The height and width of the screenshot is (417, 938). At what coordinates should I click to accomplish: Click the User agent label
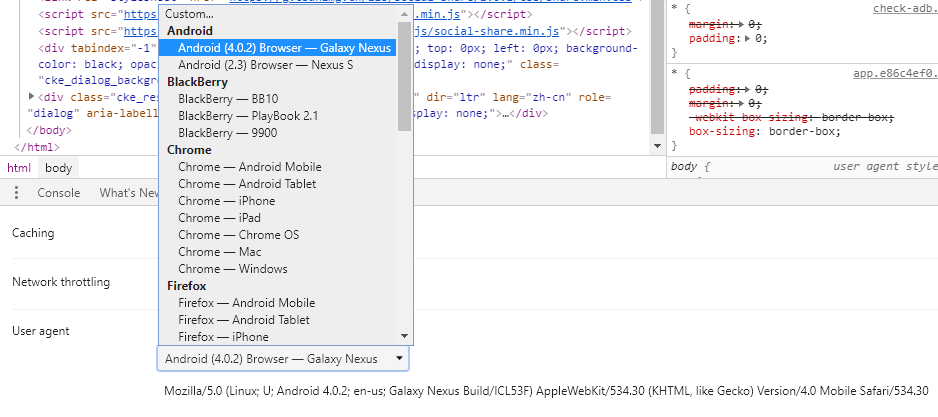coord(41,331)
